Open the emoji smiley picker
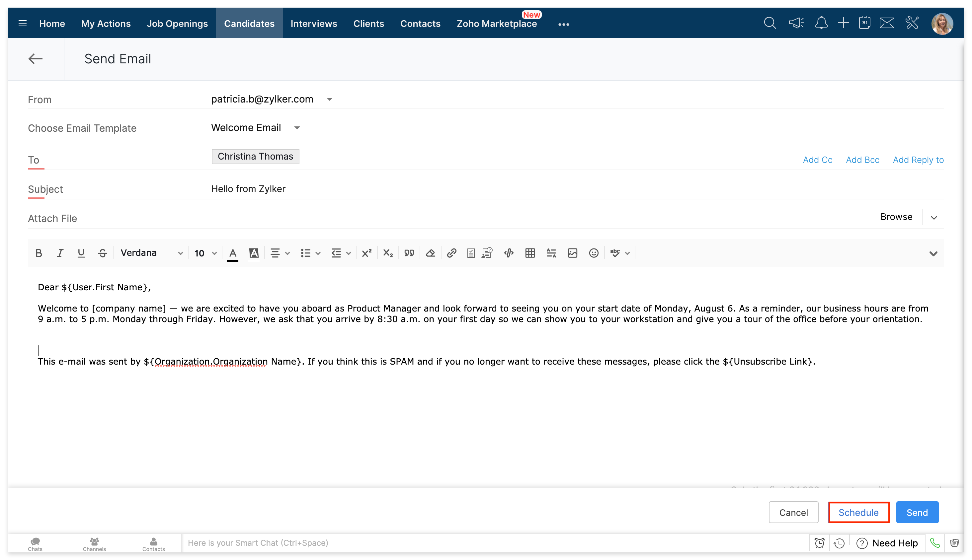The width and height of the screenshot is (972, 560). 593,253
